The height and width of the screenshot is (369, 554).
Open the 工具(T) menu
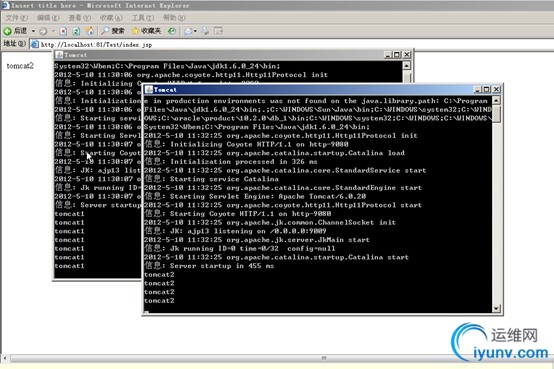click(x=143, y=18)
